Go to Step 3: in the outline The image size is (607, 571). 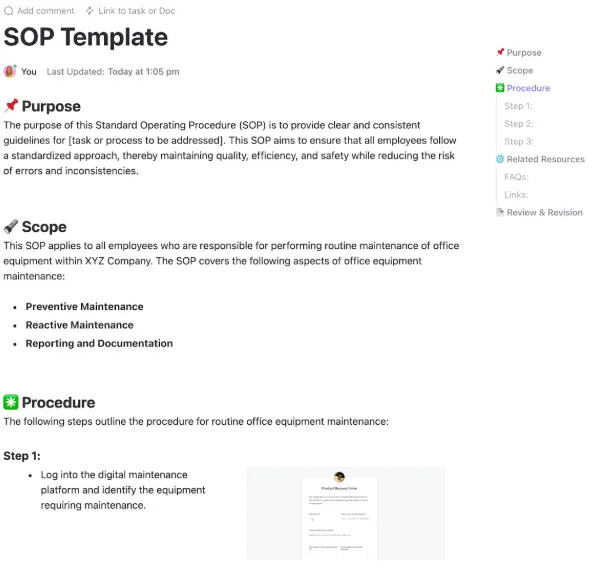[x=519, y=142]
